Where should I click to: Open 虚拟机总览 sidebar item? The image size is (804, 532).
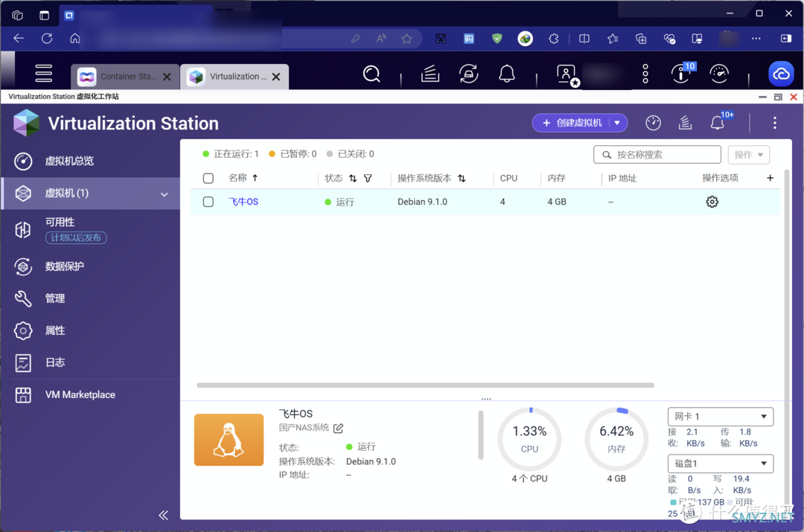(92, 161)
